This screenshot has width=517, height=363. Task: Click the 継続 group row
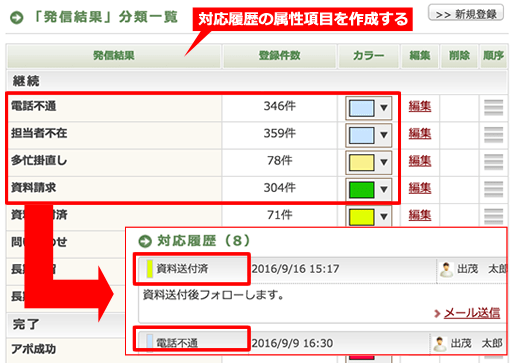point(257,81)
